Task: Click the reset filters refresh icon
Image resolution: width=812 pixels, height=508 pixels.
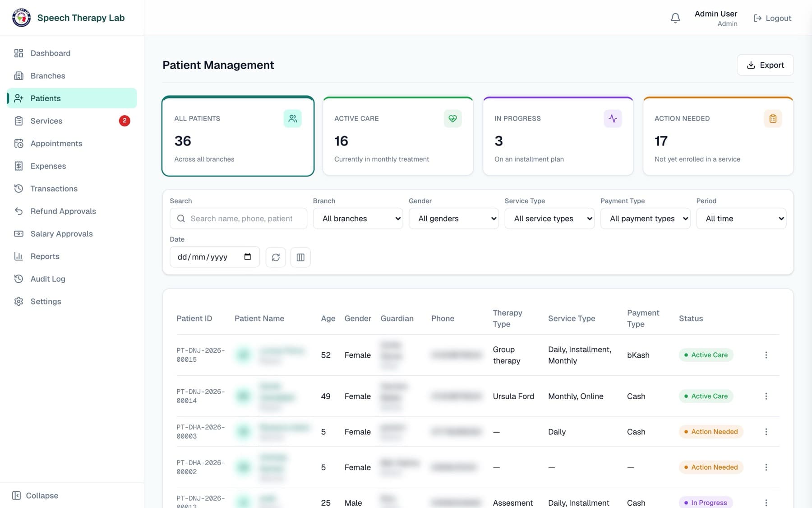Action: [276, 257]
